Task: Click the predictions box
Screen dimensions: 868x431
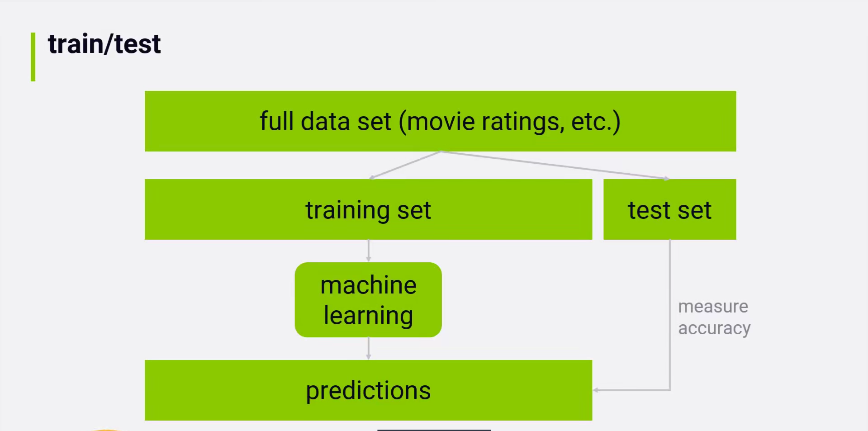Action: (x=368, y=390)
